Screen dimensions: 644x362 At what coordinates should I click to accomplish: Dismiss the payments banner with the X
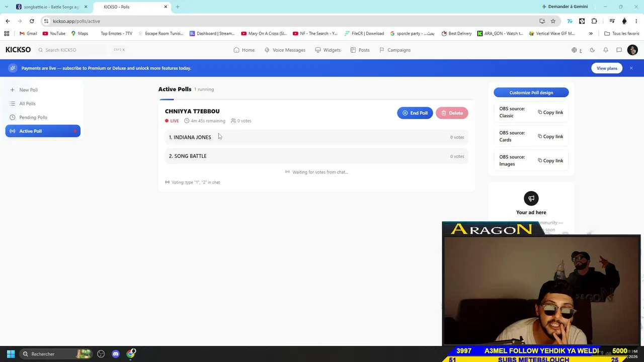pos(631,68)
